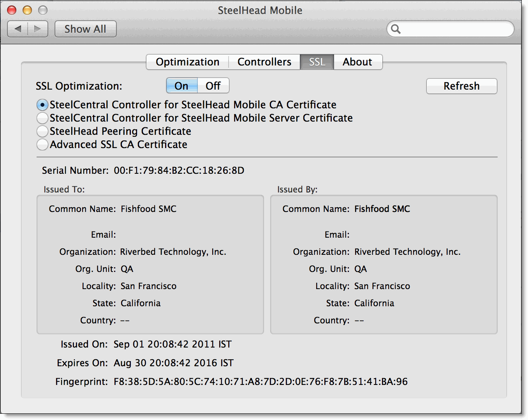
Task: Select the SSL tab
Action: click(317, 62)
